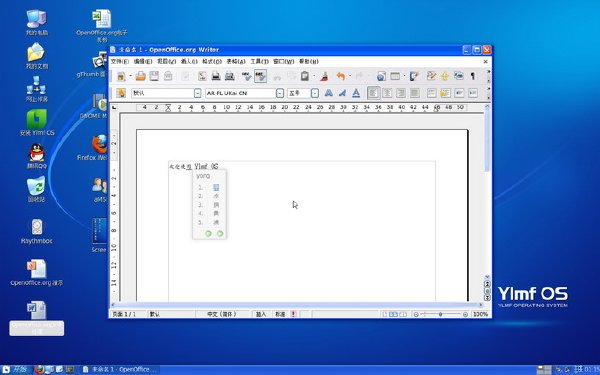Screen dimensions: 600x375
Task: Click the zoom in plus button in status bar
Action: pyautogui.click(x=465, y=314)
